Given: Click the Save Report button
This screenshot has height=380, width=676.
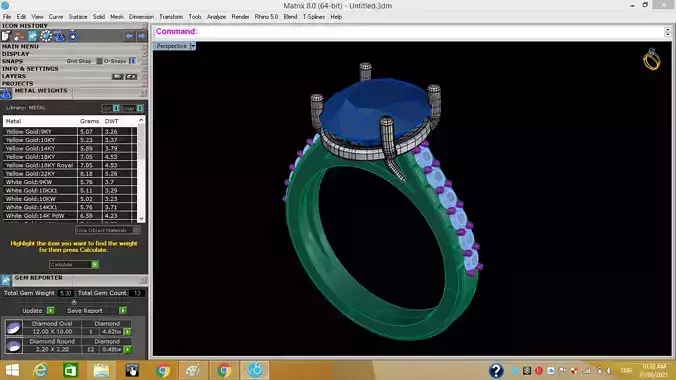Looking at the screenshot, I should point(85,311).
